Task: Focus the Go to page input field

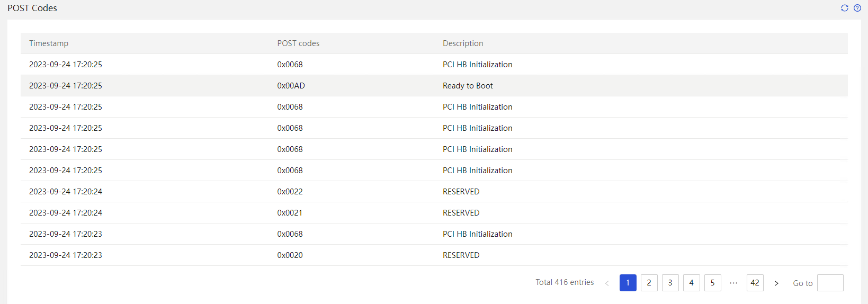Action: (830, 283)
